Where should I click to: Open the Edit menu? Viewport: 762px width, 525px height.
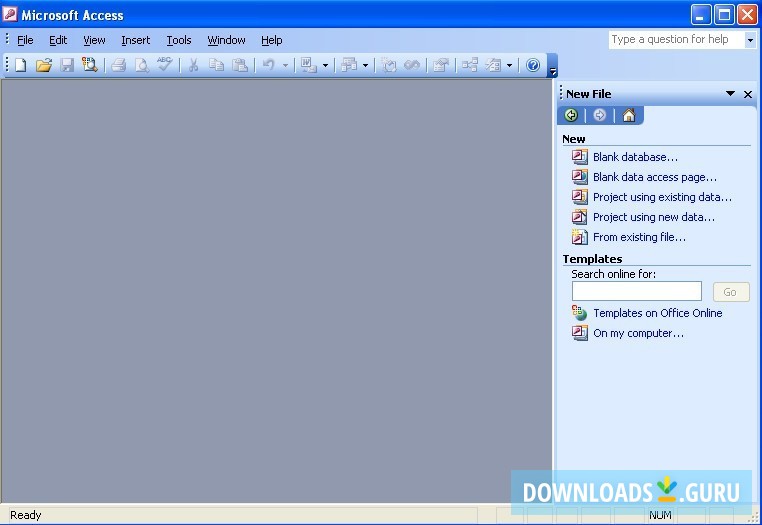[x=58, y=40]
